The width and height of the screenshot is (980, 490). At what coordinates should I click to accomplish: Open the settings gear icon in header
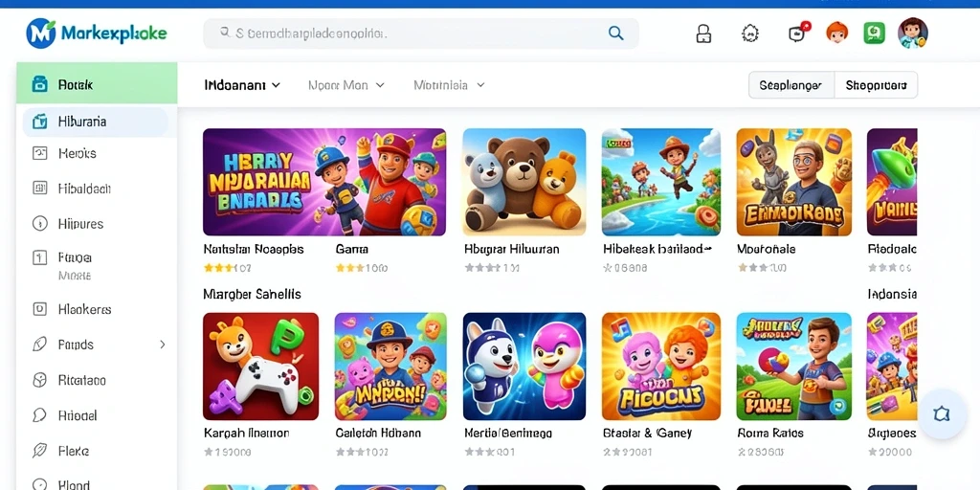[x=750, y=33]
